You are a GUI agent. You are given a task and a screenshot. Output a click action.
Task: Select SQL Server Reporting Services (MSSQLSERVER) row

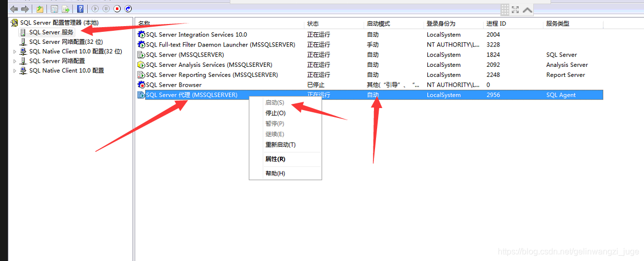(212, 75)
